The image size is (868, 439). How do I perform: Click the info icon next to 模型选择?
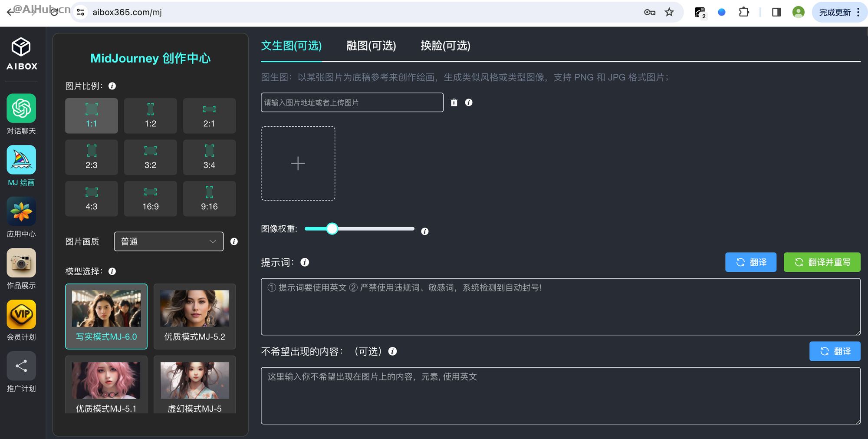click(x=112, y=271)
